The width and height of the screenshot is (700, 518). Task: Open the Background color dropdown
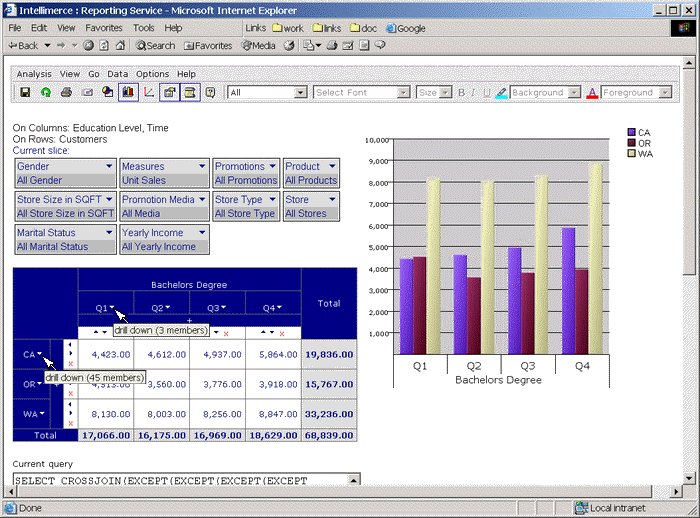(x=574, y=93)
